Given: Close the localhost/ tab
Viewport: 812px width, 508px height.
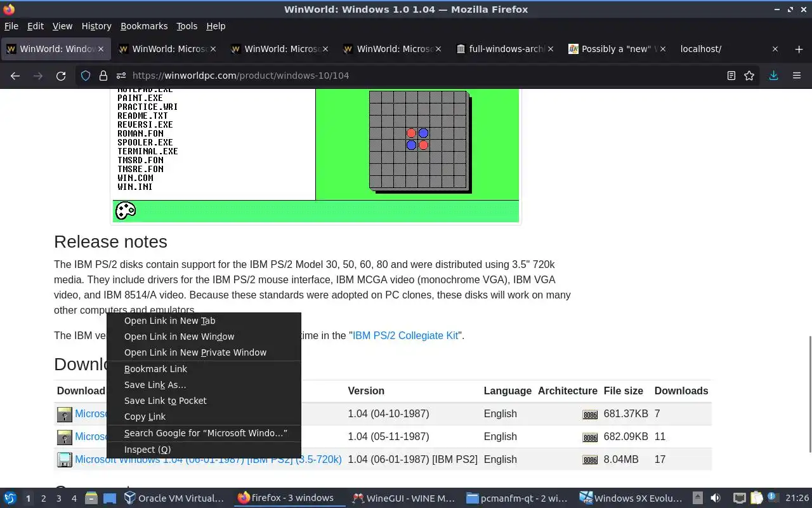Looking at the screenshot, I should (775, 49).
